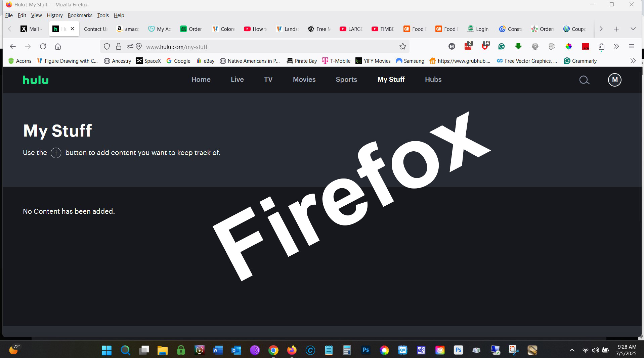This screenshot has height=358, width=644.
Task: Reload the current page
Action: coord(43,46)
